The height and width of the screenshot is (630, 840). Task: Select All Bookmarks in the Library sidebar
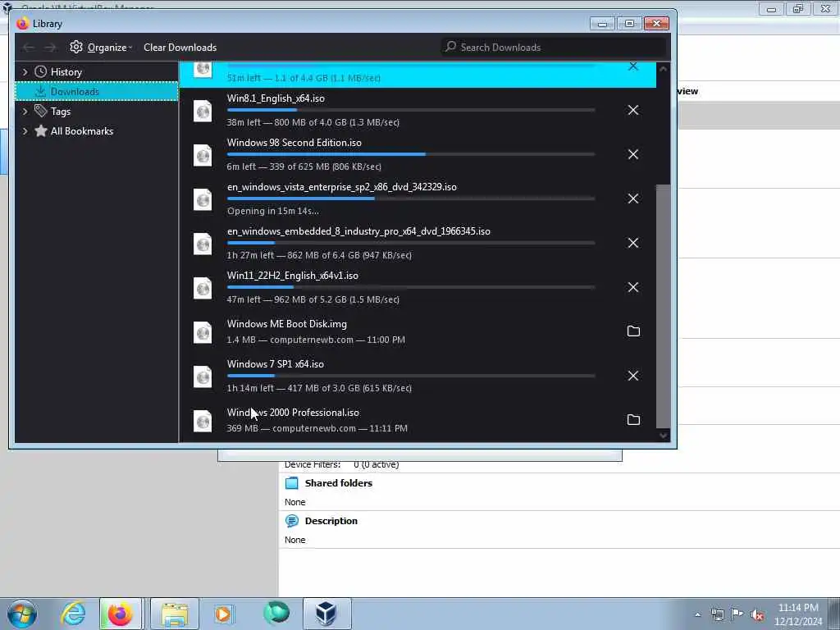pos(81,131)
